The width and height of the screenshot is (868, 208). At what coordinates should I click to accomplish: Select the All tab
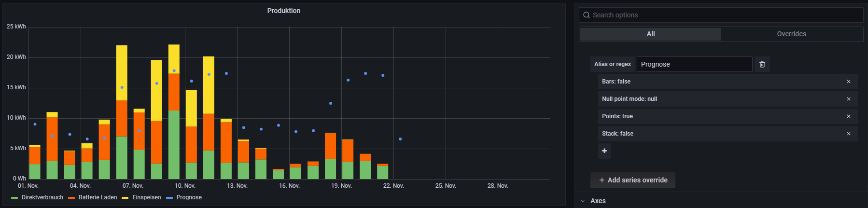pos(650,34)
